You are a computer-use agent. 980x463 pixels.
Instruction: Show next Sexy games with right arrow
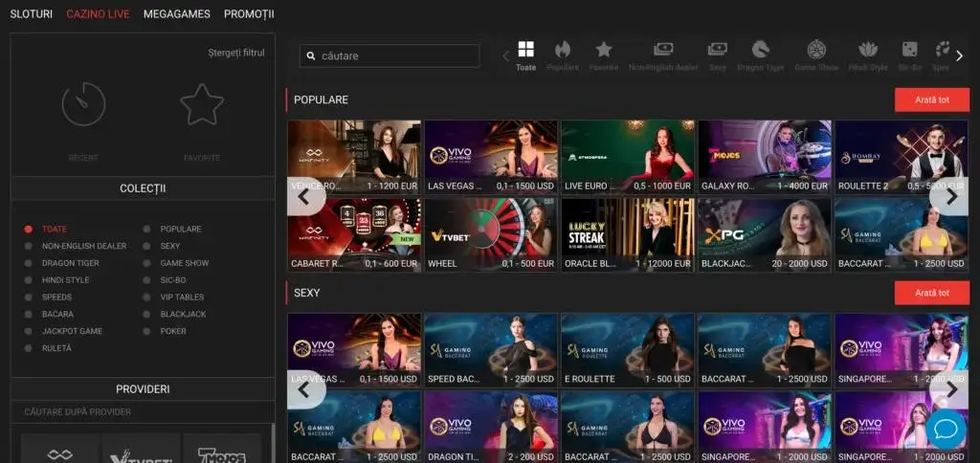pyautogui.click(x=950, y=389)
